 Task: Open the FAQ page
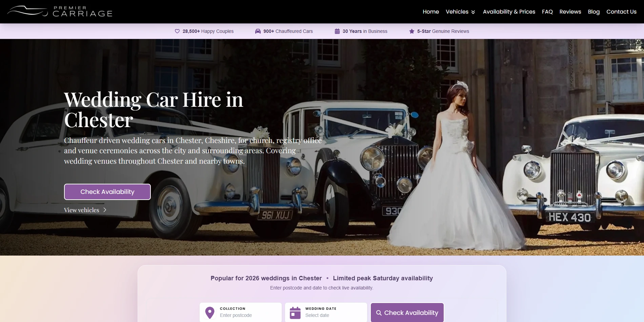pyautogui.click(x=547, y=12)
